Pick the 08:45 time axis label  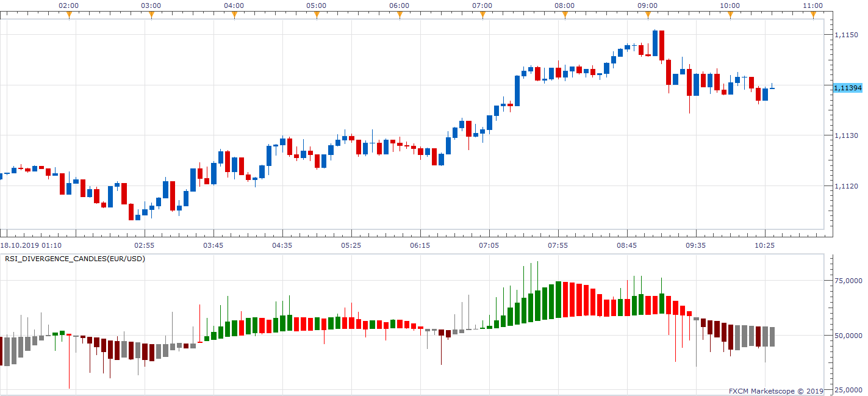point(626,245)
